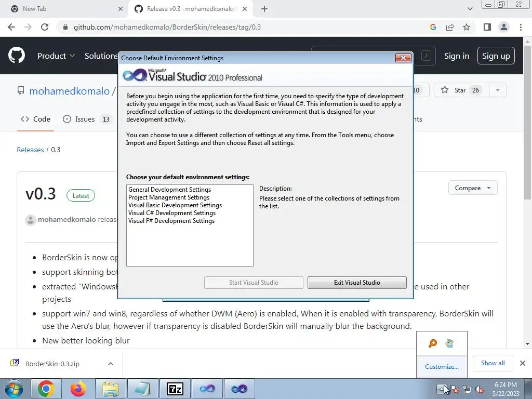Close the New Tab browser tab
Viewport: 532px width, 399px height.
[x=121, y=9]
